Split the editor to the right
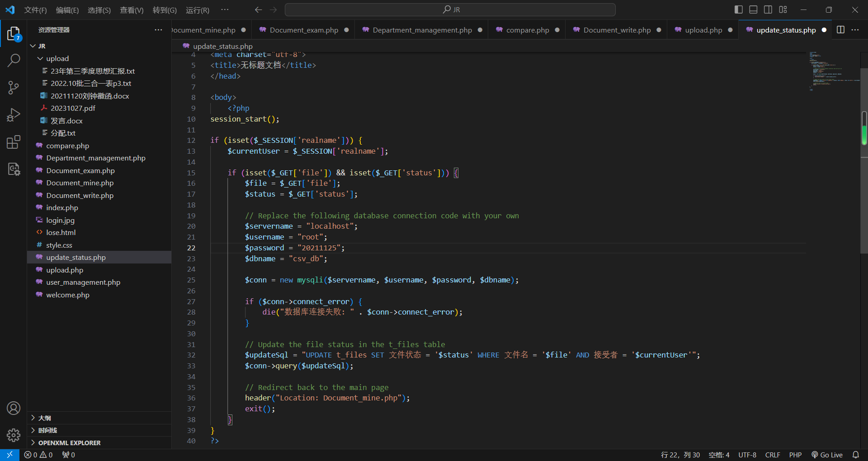 coord(840,30)
